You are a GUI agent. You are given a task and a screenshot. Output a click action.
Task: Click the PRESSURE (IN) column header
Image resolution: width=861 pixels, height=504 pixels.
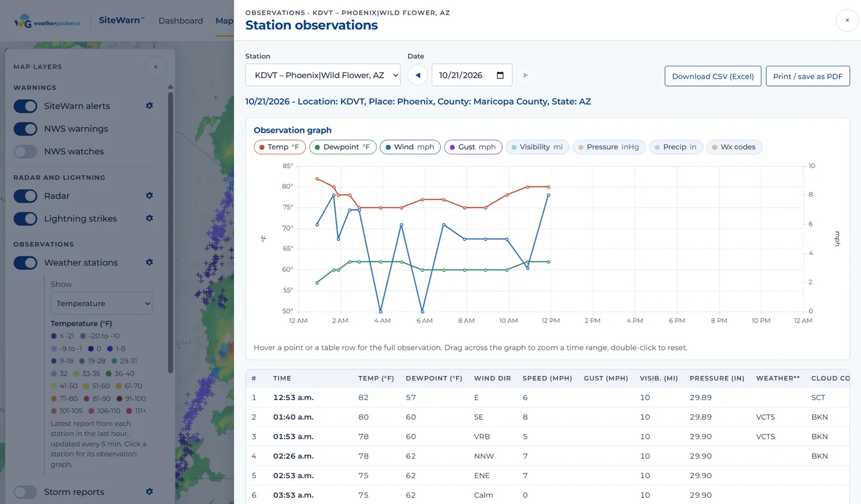pos(717,379)
